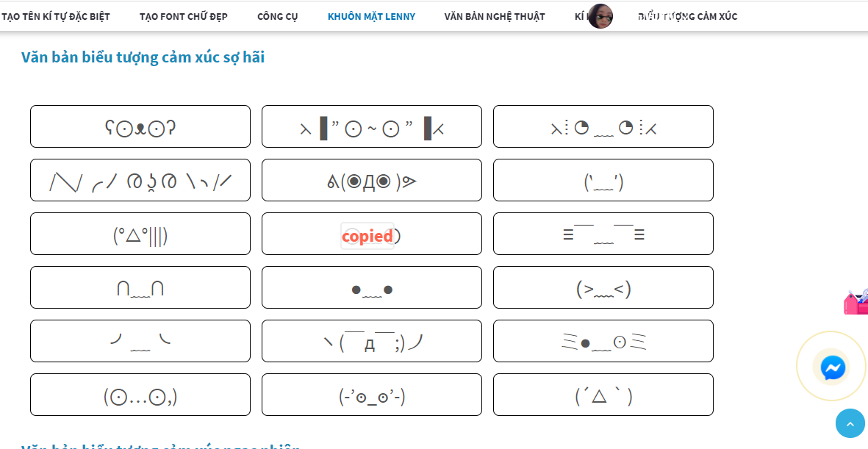Click the 'Văn bản biểu tượng cảm xúc sợ hãi' heading
The height and width of the screenshot is (449, 868).
click(x=143, y=57)
